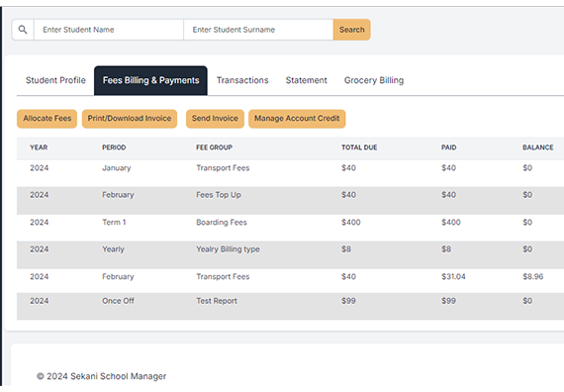Click 2024 year in the Term 1 row
The image size is (564, 392).
[40, 223]
